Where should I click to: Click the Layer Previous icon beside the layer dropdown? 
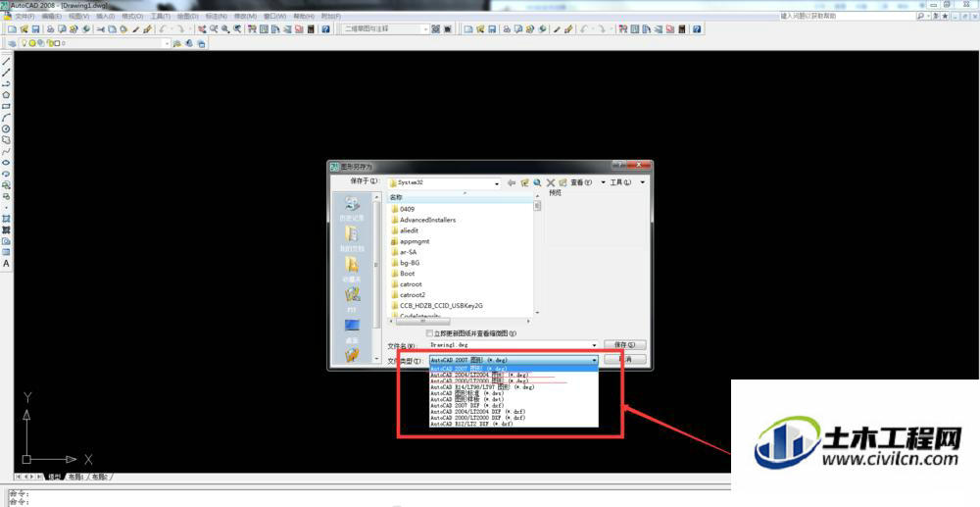(189, 44)
